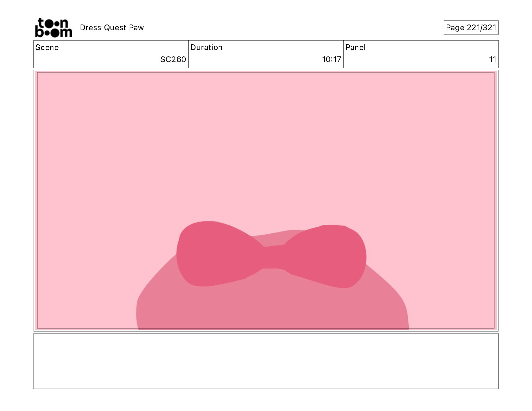This screenshot has width=532, height=411.
Task: Click the center knot of the bow
Action: pyautogui.click(x=272, y=258)
